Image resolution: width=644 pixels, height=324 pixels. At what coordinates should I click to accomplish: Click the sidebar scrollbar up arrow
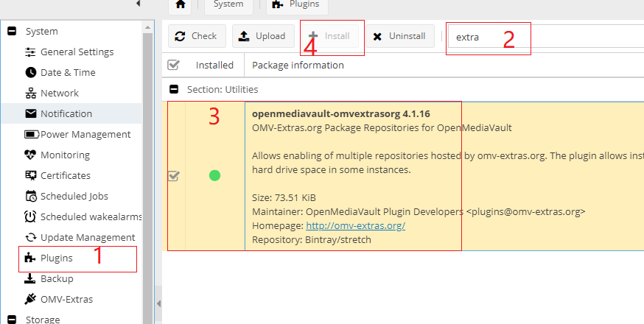[x=148, y=27]
